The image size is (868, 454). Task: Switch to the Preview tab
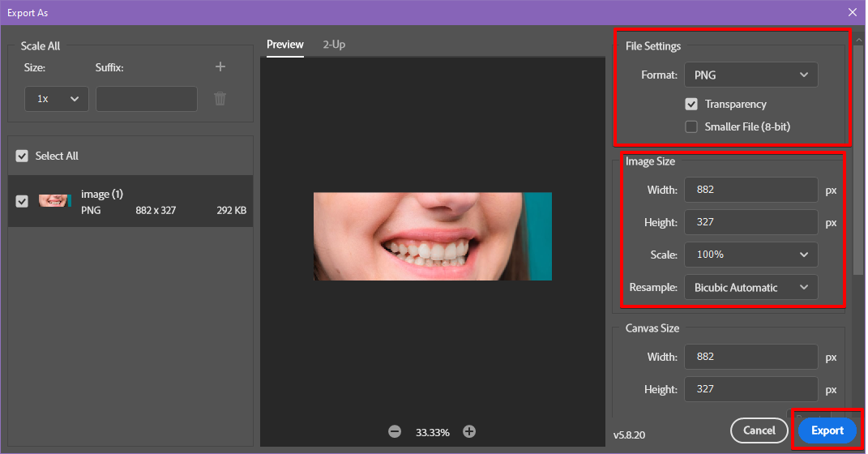(285, 45)
